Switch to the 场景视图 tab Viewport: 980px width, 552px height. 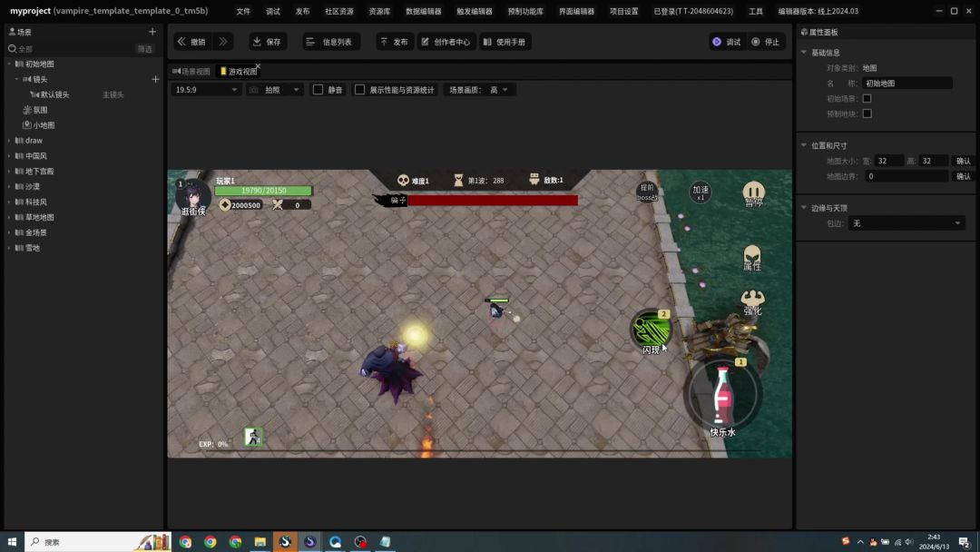pyautogui.click(x=191, y=72)
